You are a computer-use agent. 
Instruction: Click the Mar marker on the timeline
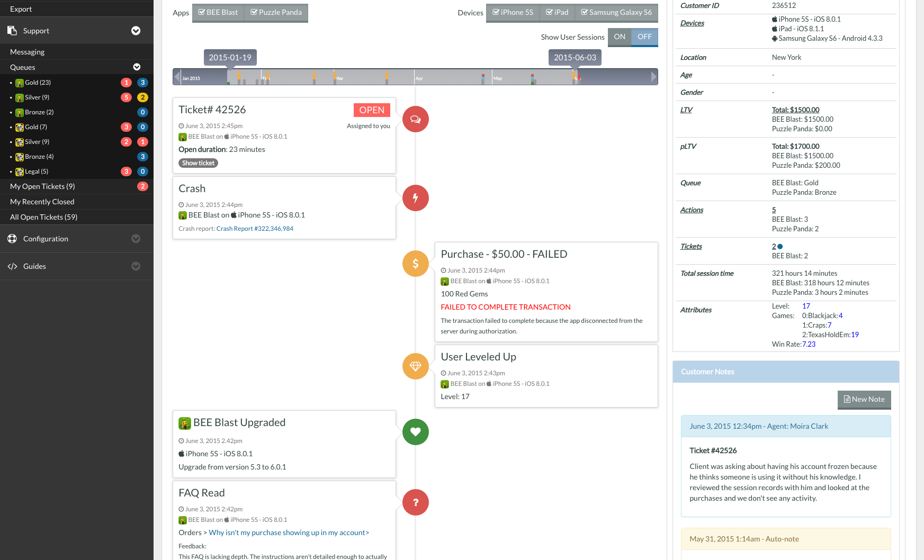coord(339,78)
